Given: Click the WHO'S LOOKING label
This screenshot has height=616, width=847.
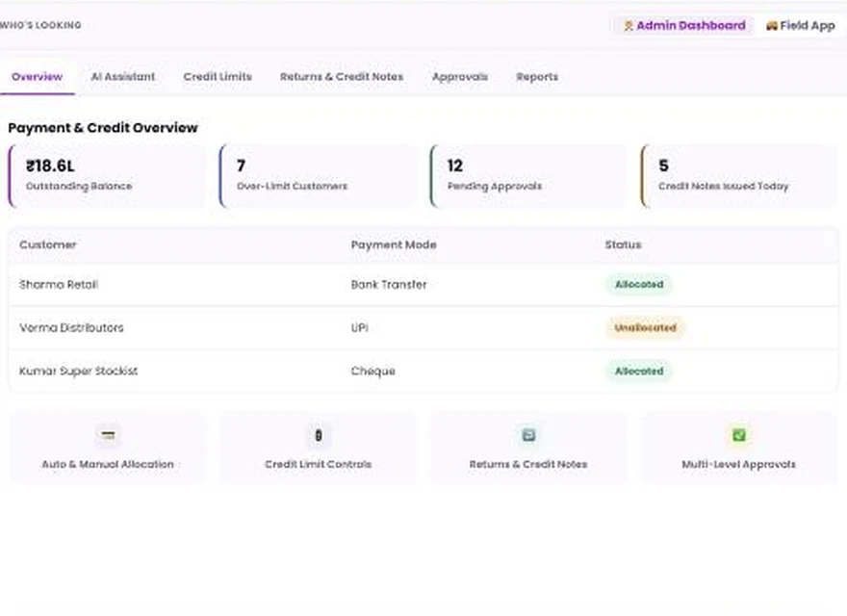Looking at the screenshot, I should pyautogui.click(x=41, y=25).
